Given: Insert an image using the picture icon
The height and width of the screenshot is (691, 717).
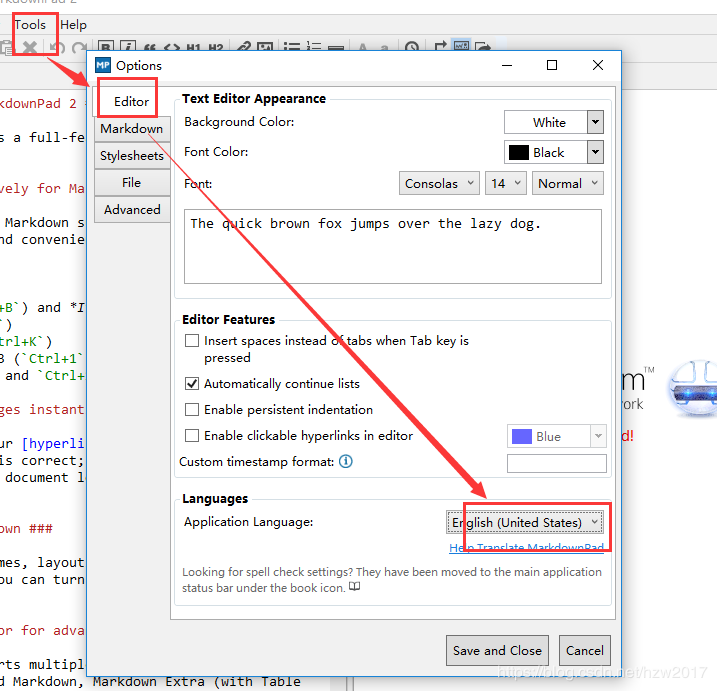Looking at the screenshot, I should [x=265, y=47].
